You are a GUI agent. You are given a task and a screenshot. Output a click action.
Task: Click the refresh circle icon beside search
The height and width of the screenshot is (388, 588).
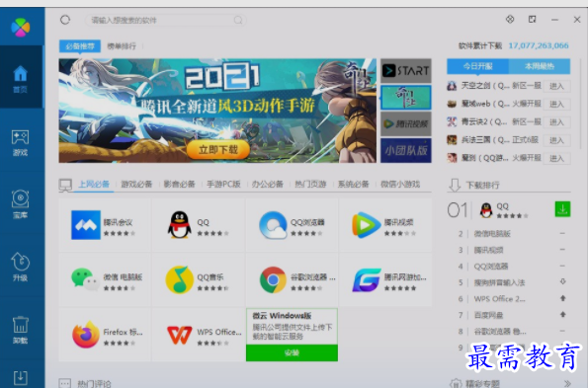(x=65, y=20)
